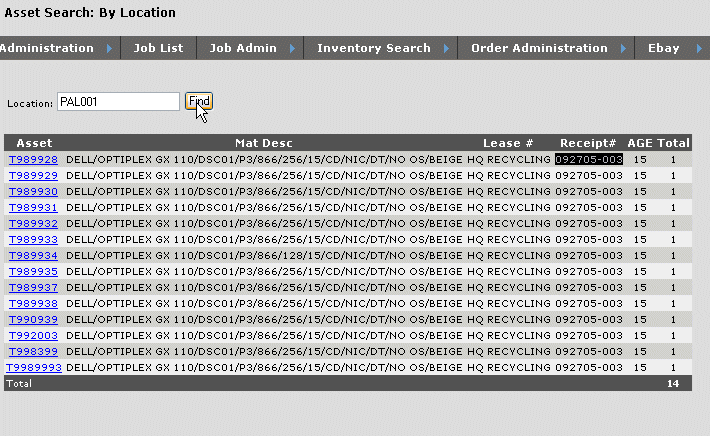Click the Receipt# column header

pos(588,143)
